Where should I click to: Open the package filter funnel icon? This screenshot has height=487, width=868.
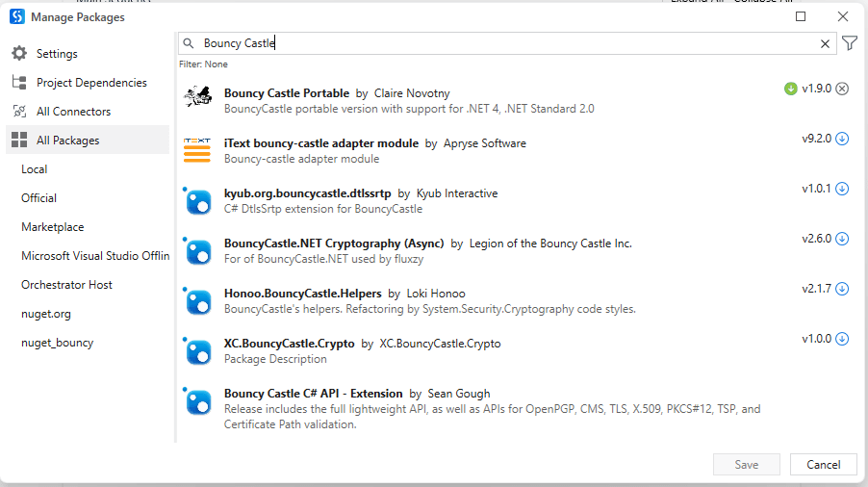click(x=850, y=43)
